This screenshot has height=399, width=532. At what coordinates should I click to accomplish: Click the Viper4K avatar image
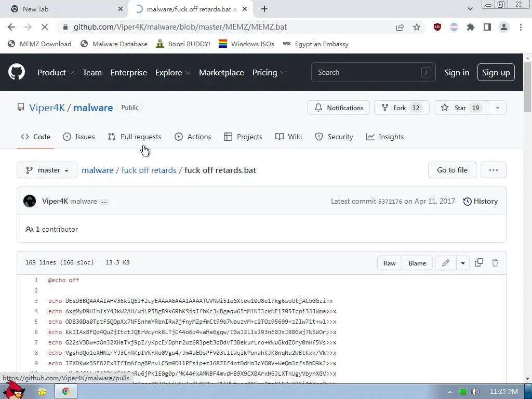pos(30,201)
